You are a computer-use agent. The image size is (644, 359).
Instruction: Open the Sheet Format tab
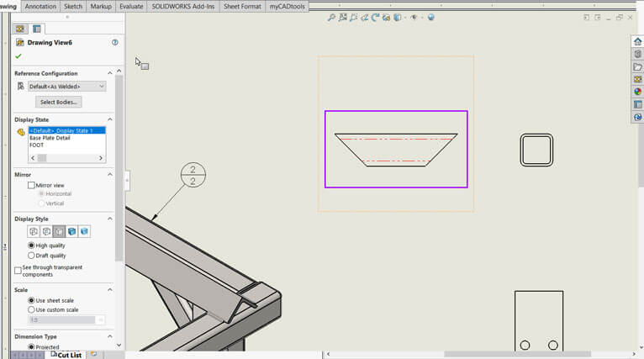pos(242,6)
